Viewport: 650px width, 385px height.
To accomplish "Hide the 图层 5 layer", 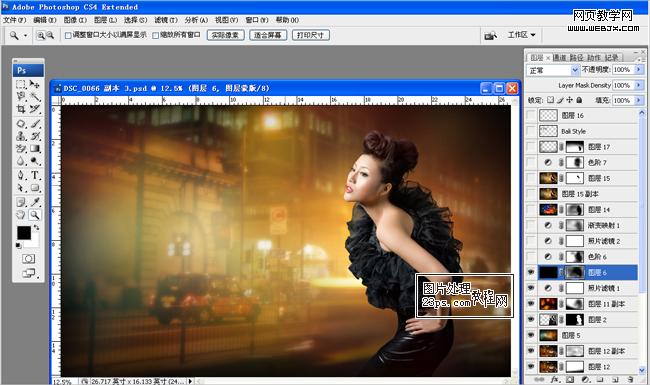I will tap(531, 335).
